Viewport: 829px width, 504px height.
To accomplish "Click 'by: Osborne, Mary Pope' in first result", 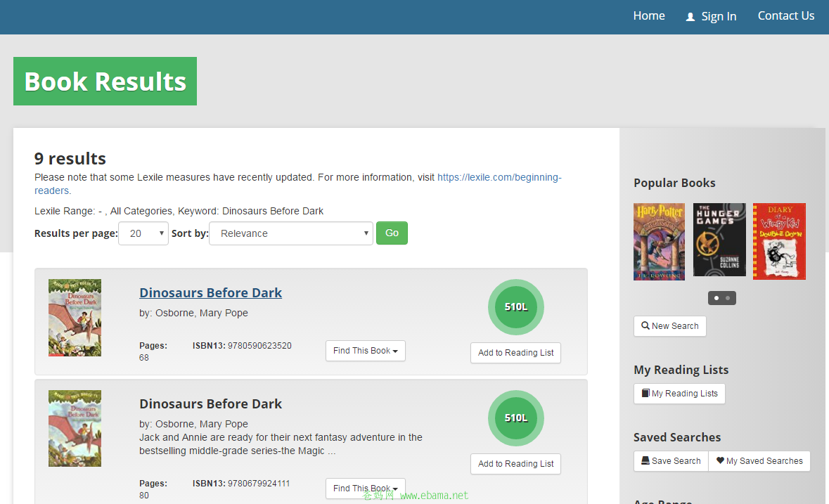I will tap(193, 313).
